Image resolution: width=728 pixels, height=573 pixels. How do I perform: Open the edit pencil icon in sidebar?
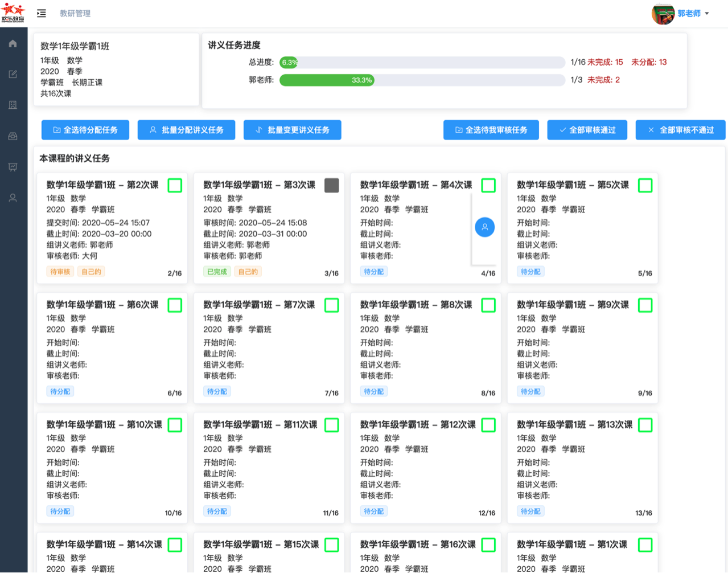coord(13,74)
